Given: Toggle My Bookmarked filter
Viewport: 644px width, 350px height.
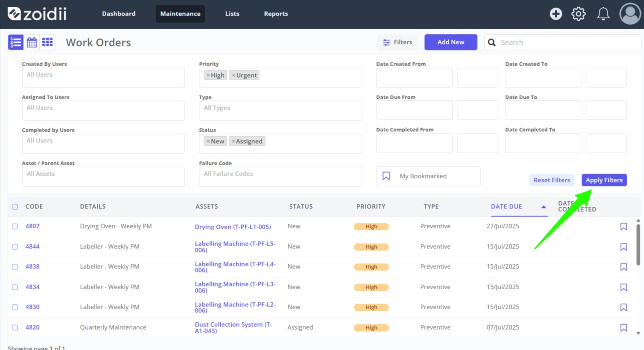Looking at the screenshot, I should (428, 176).
